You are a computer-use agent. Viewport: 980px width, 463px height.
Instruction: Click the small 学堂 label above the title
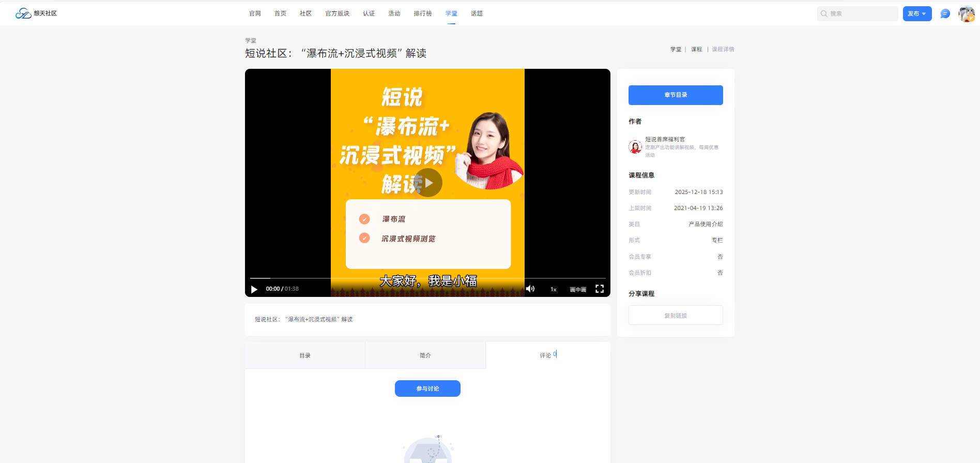click(x=251, y=40)
